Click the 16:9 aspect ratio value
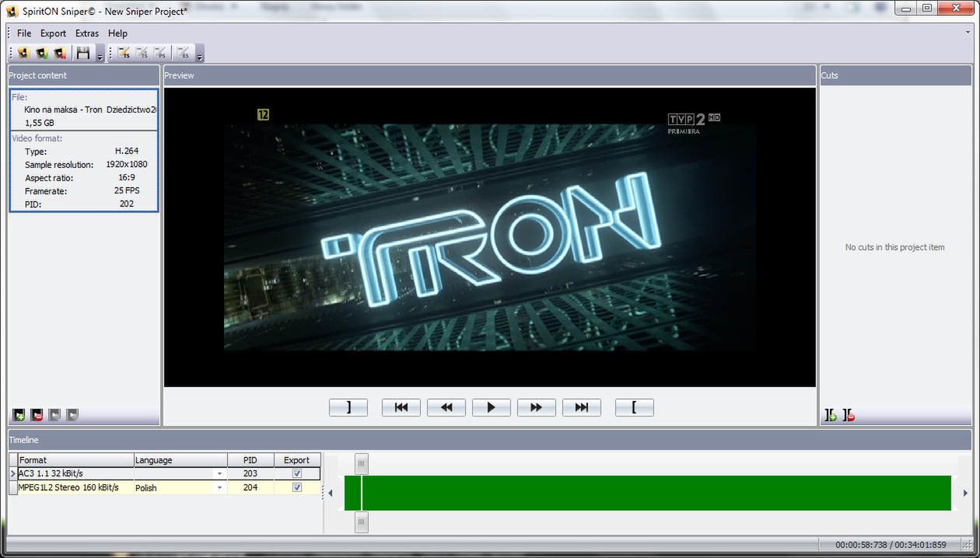The height and width of the screenshot is (558, 980). [x=127, y=178]
